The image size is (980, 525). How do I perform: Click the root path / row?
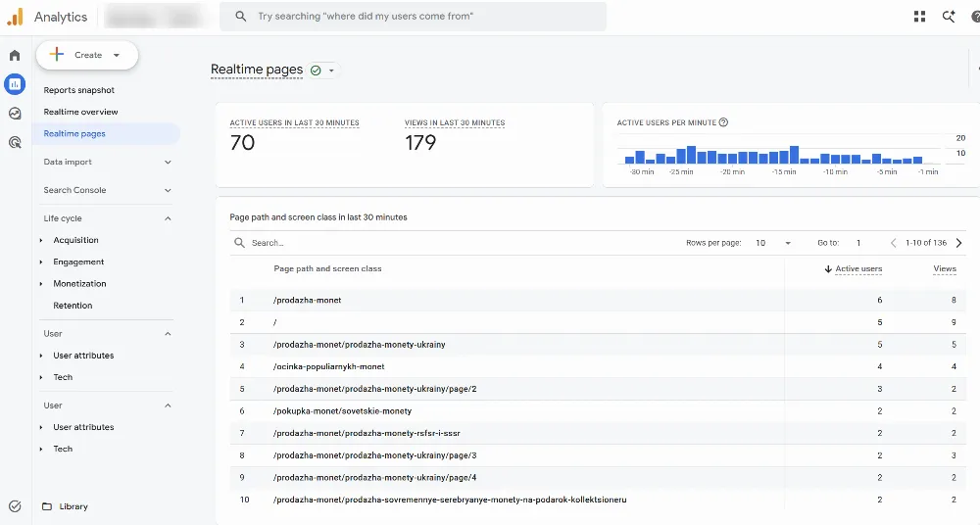(x=598, y=322)
